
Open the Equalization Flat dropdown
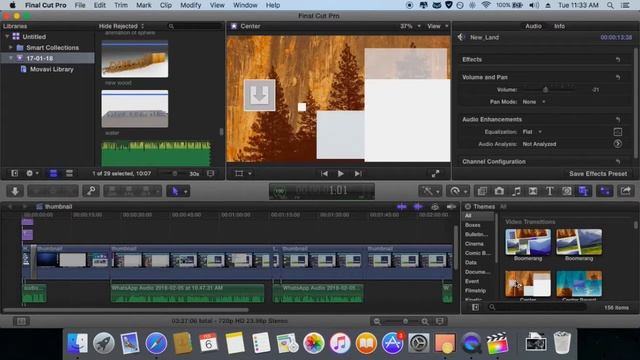coord(532,132)
